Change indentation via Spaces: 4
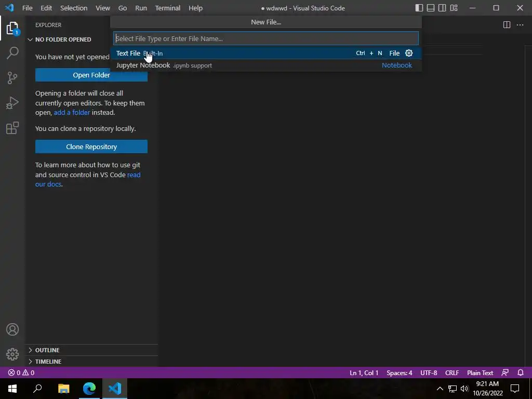The height and width of the screenshot is (399, 532). [400, 373]
